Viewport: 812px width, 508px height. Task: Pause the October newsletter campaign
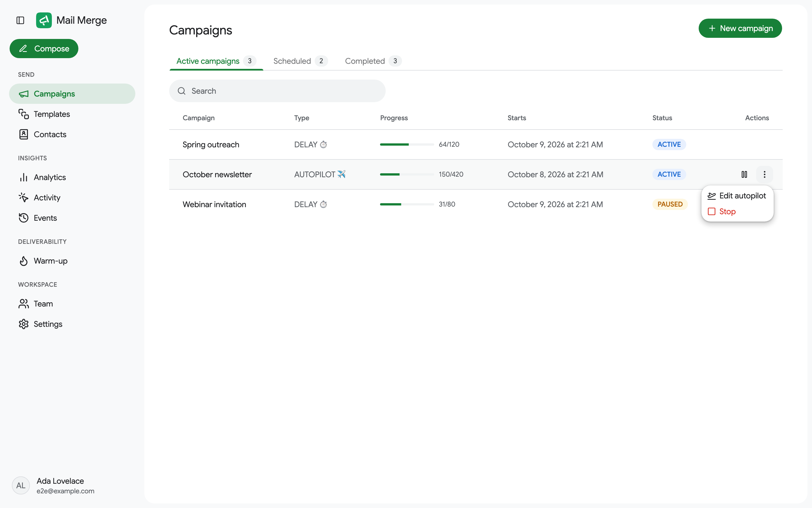(744, 174)
